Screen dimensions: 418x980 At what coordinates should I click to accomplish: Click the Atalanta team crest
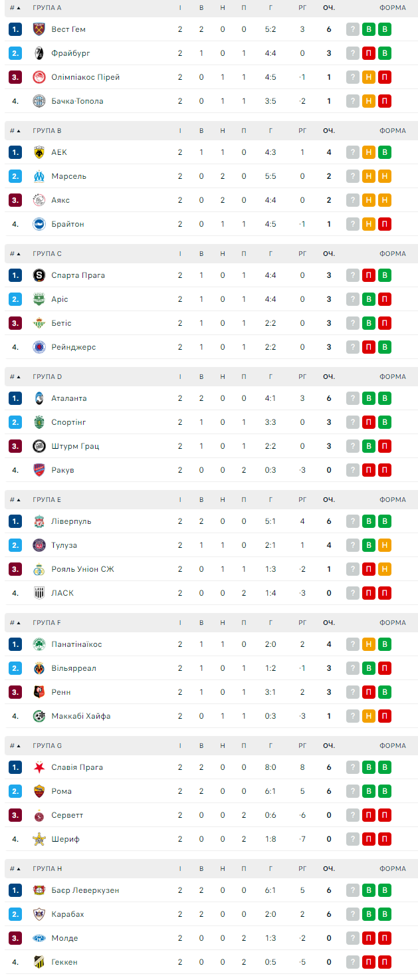point(39,398)
